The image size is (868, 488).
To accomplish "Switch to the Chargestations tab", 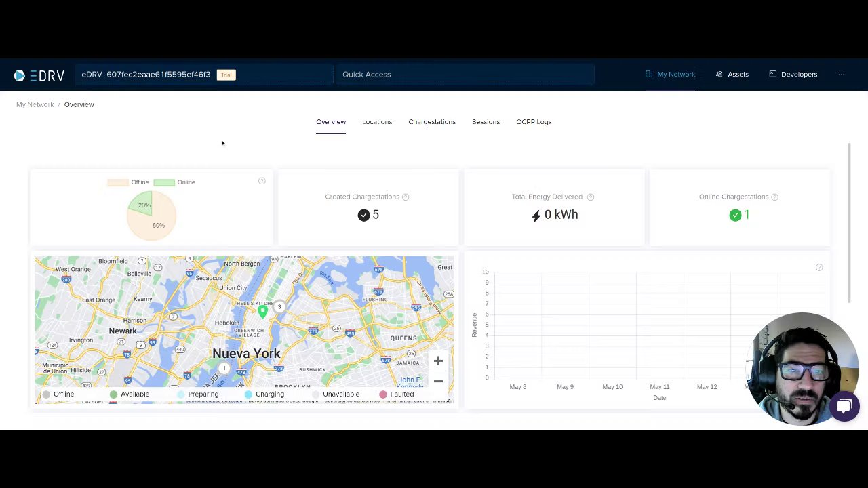I will click(x=432, y=122).
